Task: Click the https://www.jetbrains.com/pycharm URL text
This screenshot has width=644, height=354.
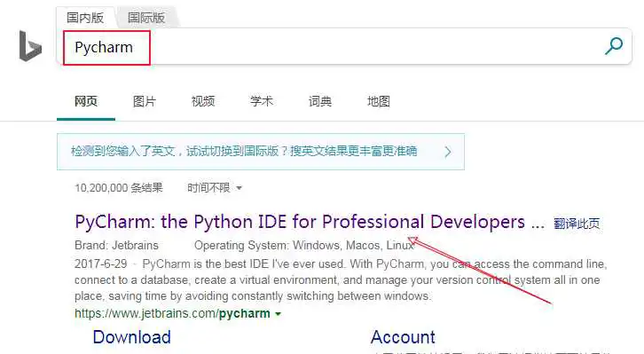Action: tap(172, 314)
